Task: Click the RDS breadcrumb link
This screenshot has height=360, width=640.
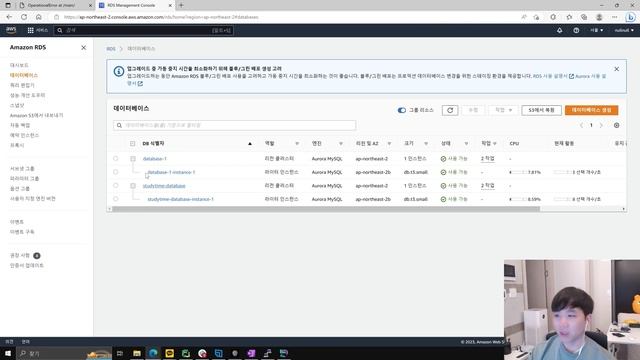Action: coord(111,49)
